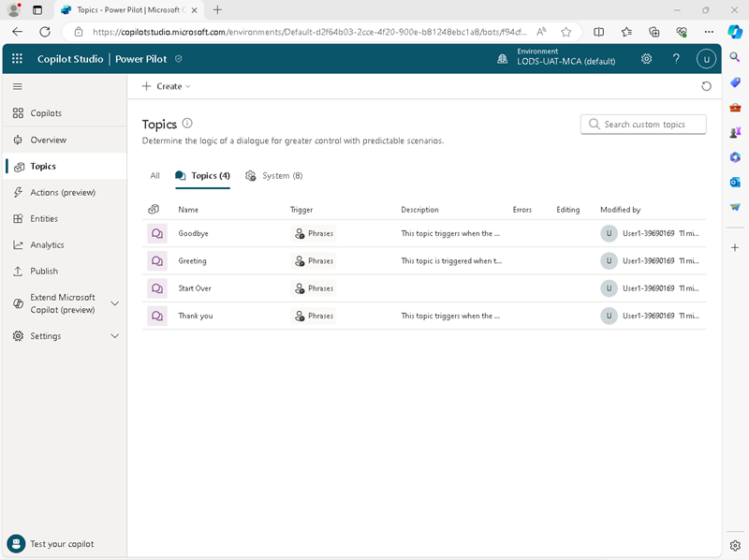
Task: Add an Edge sidebar app with plus
Action: point(735,247)
